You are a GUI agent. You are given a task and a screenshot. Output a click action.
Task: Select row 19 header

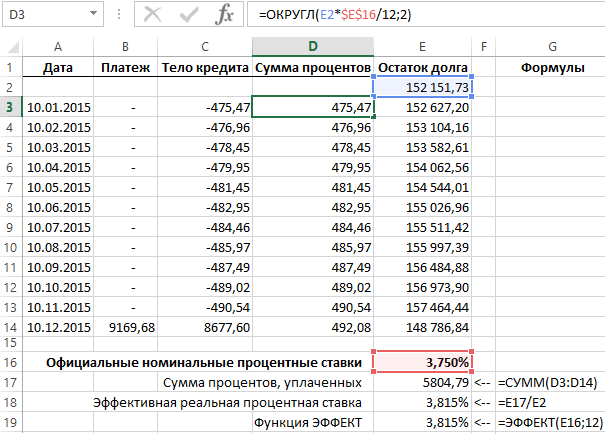tap(11, 422)
